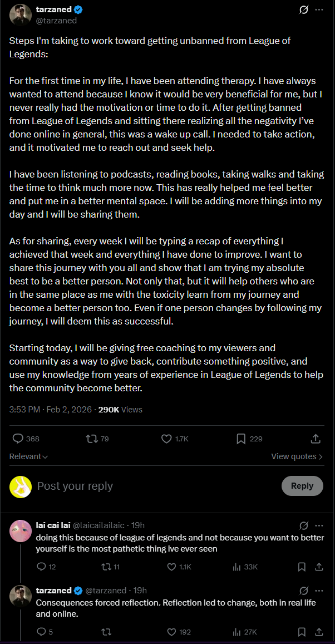This screenshot has width=335, height=644.
Task: Click the Post your reply field
Action: click(156, 486)
